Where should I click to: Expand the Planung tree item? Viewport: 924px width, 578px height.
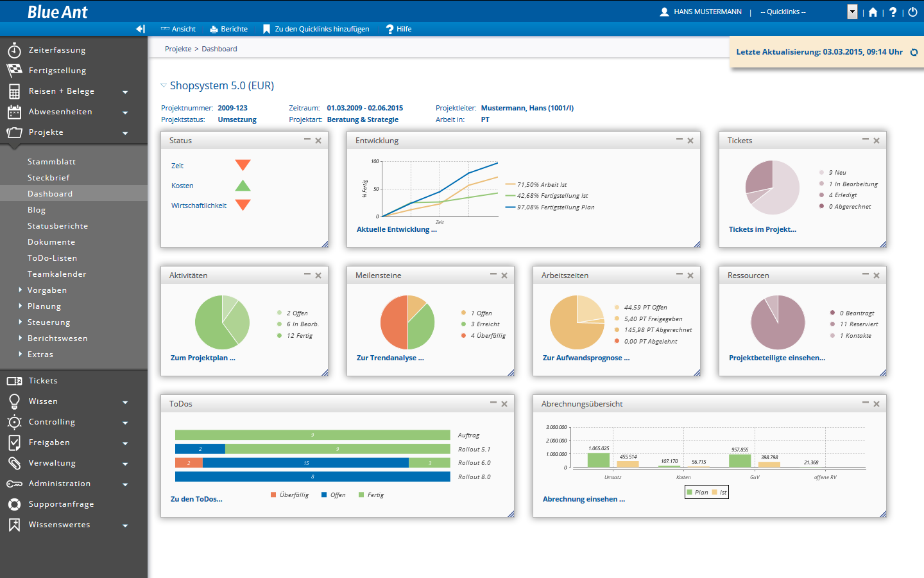coord(21,306)
